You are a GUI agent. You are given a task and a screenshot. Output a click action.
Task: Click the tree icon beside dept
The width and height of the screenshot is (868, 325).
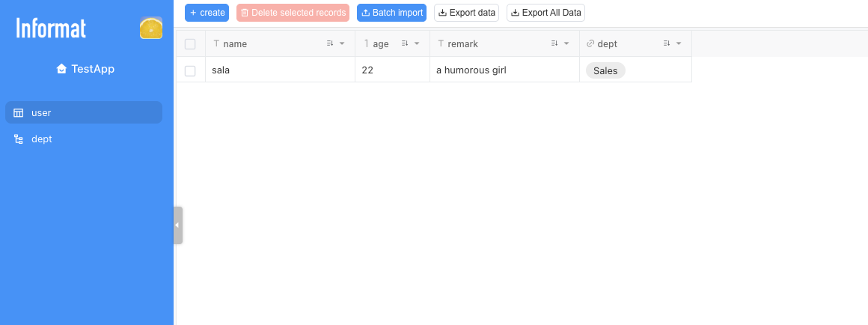[19, 139]
